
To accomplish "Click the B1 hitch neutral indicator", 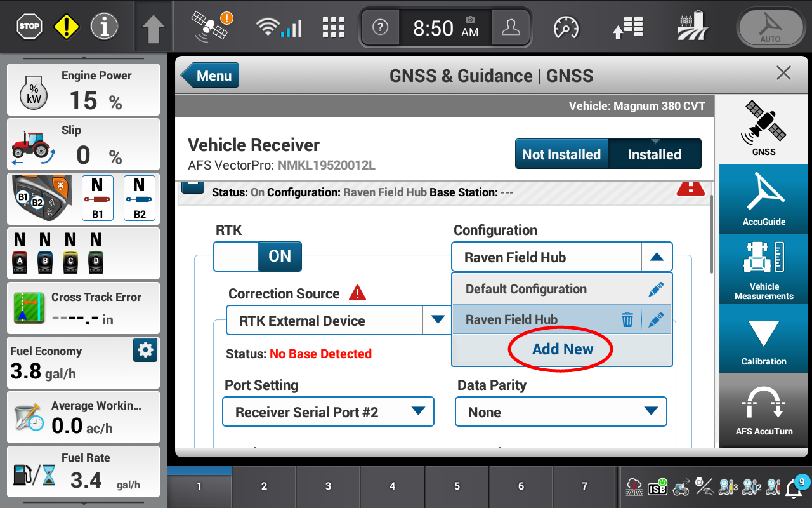I will point(97,198).
